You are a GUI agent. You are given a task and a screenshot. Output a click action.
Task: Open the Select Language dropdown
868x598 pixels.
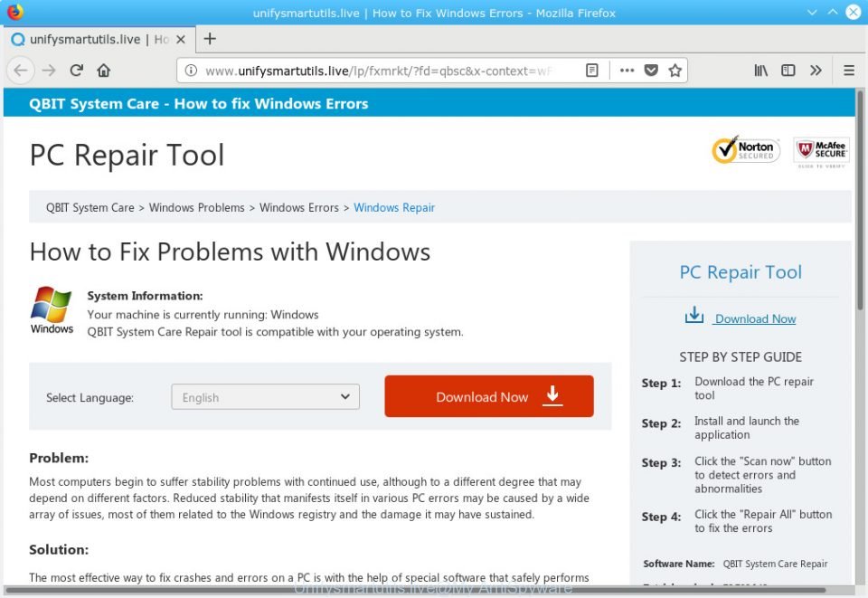coord(265,397)
